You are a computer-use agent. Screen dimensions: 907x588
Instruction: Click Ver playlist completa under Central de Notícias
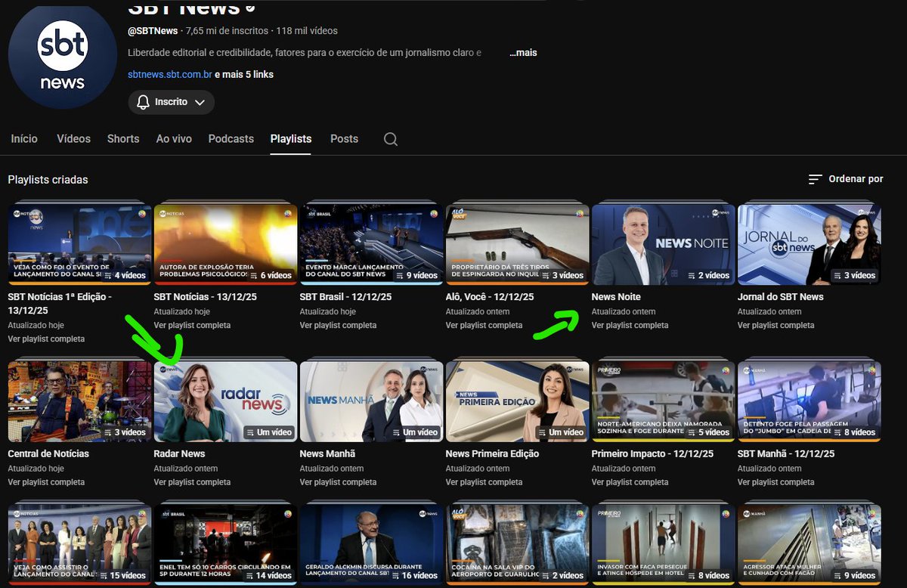46,482
